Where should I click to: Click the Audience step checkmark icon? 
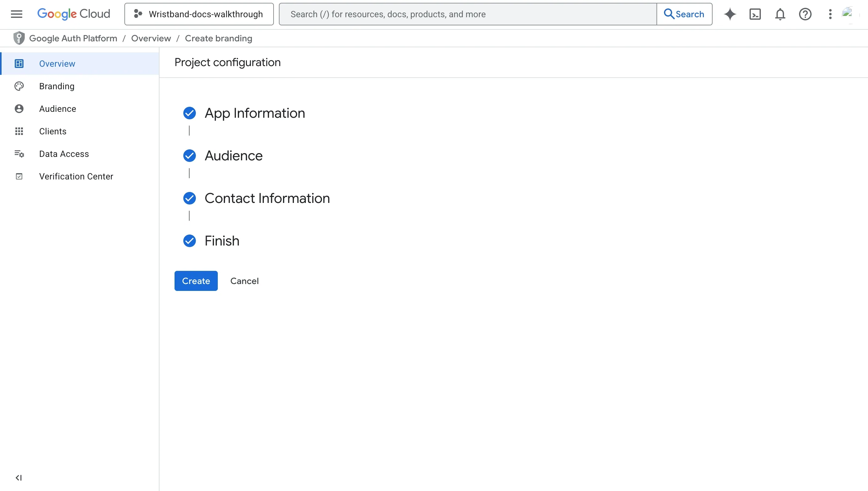[x=190, y=155]
